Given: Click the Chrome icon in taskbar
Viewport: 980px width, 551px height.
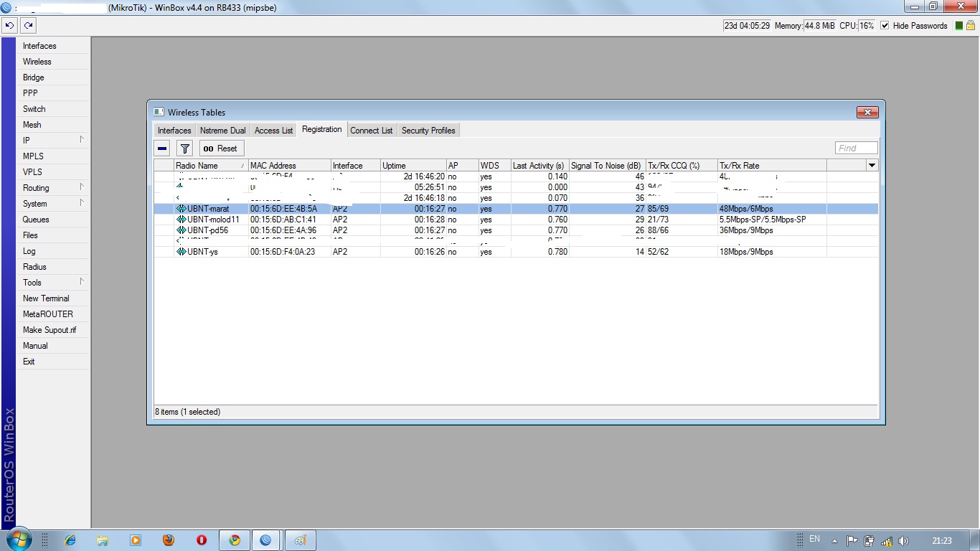Looking at the screenshot, I should 235,540.
